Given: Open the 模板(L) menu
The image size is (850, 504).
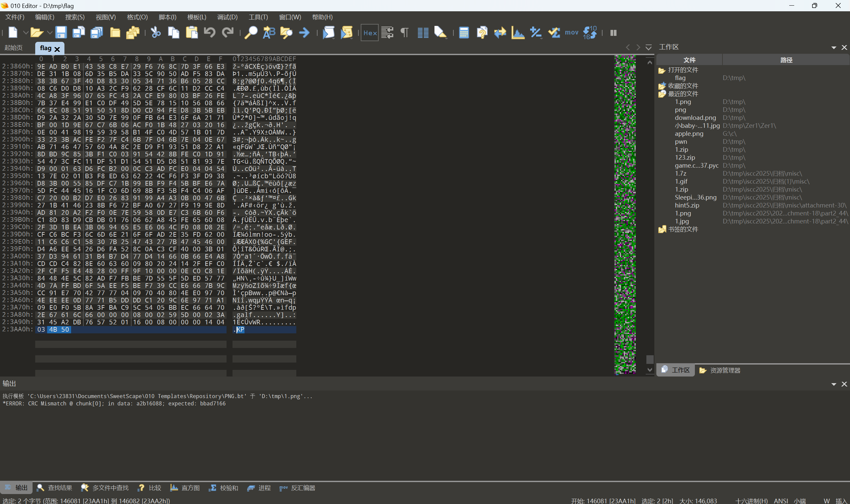Looking at the screenshot, I should tap(197, 17).
